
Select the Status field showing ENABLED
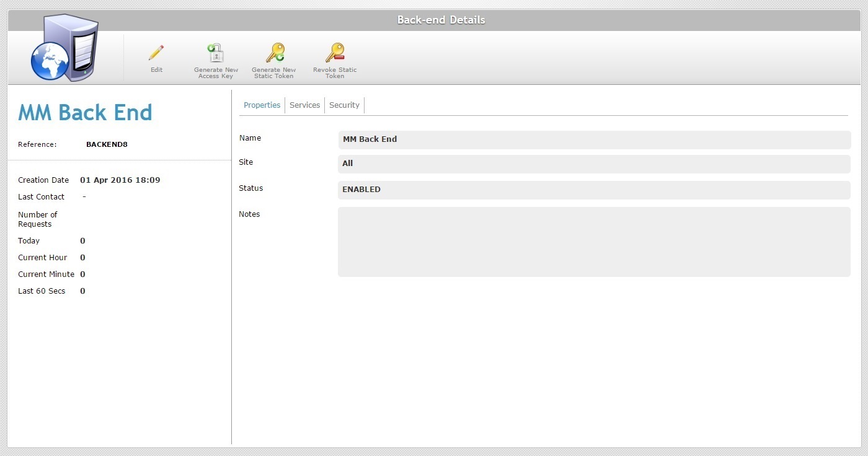594,190
